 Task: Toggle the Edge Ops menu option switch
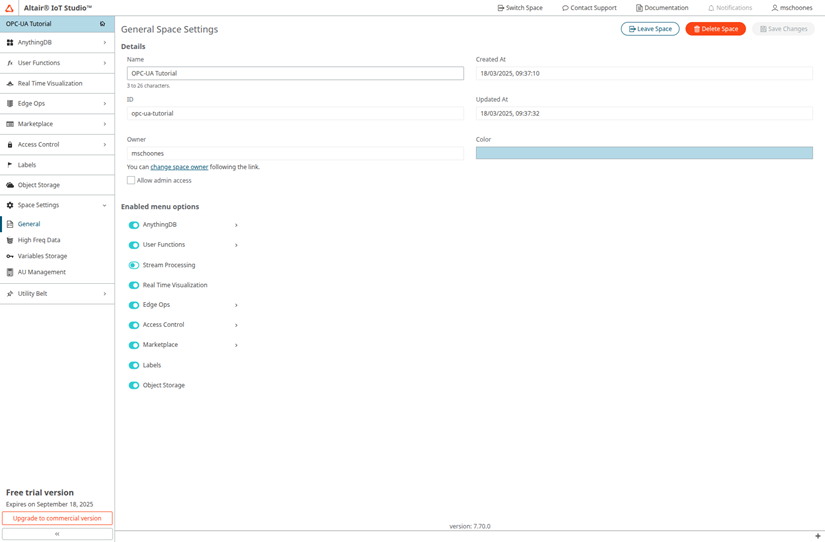click(x=134, y=305)
